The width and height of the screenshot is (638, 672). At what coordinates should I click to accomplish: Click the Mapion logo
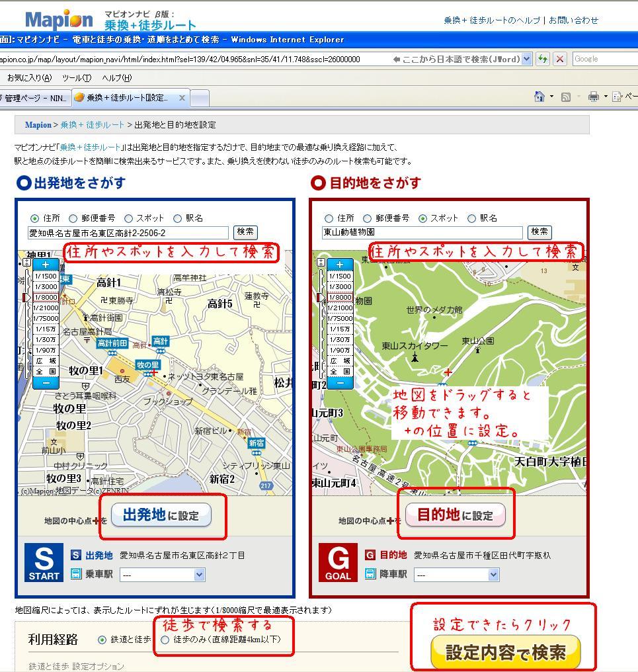pyautogui.click(x=59, y=20)
